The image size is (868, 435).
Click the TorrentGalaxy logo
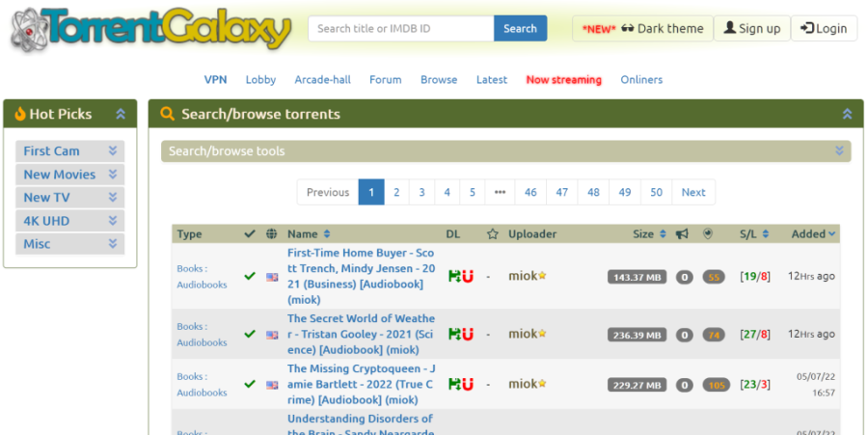(x=151, y=29)
